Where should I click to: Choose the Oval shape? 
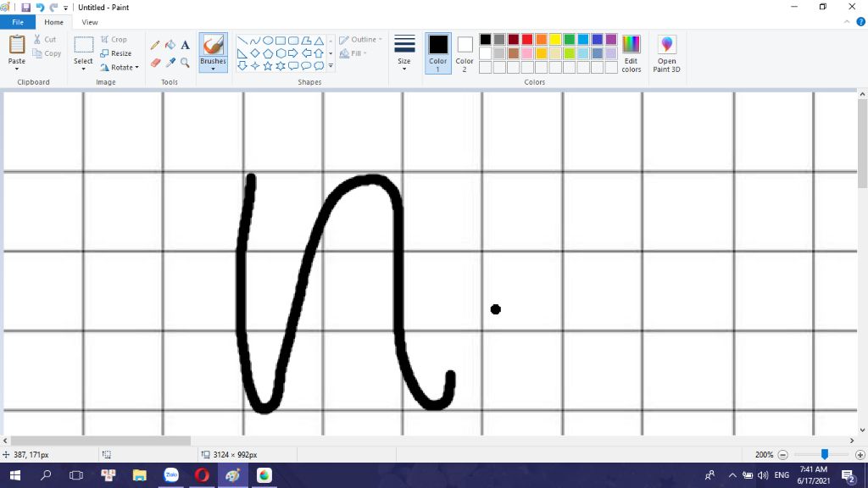[267, 41]
